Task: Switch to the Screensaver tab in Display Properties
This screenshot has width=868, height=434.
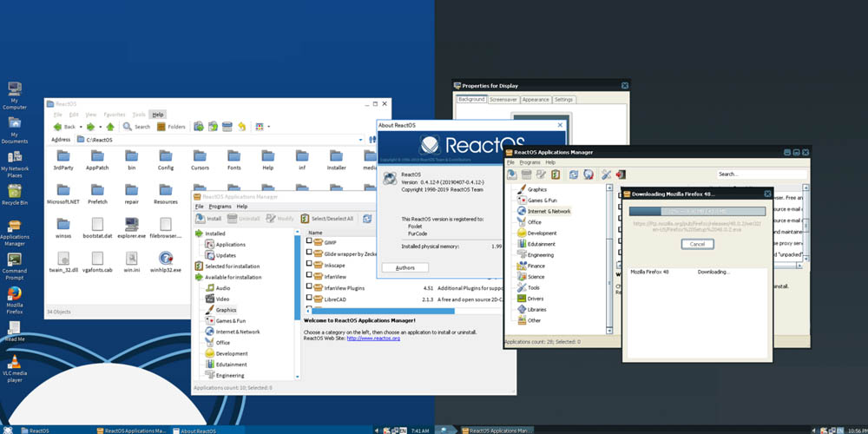Action: [503, 100]
